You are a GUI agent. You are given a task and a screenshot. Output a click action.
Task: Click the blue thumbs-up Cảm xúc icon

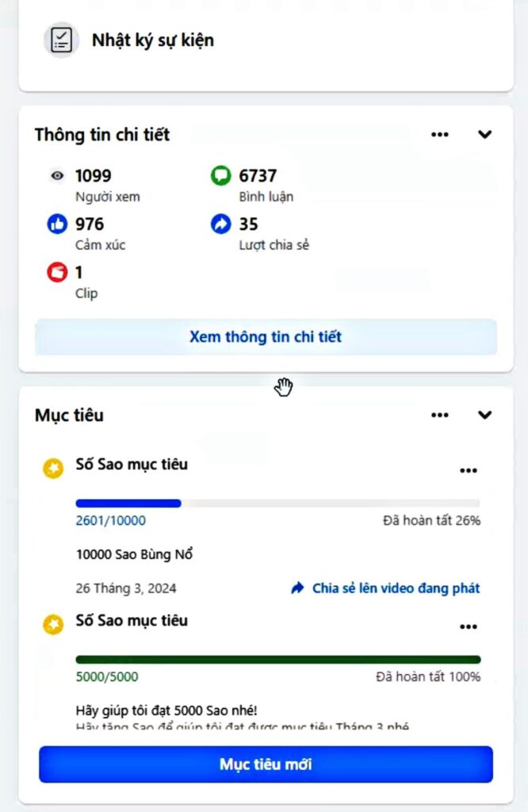[x=56, y=224]
